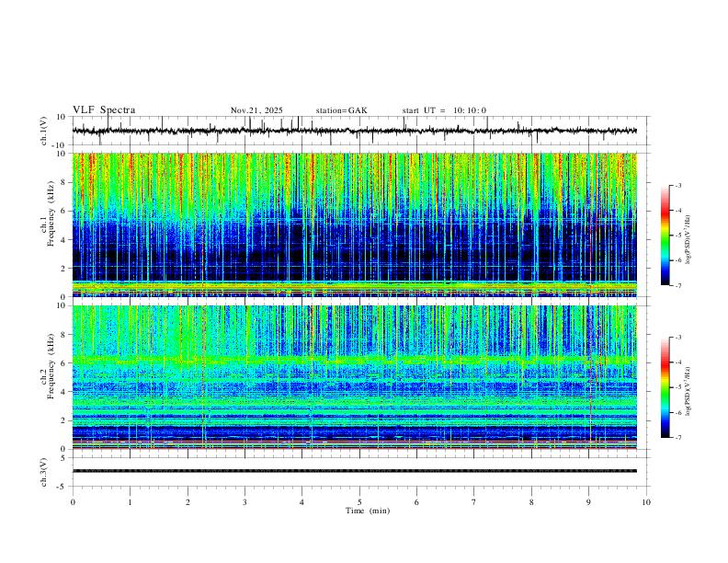The width and height of the screenshot is (728, 563).
Task: Click '-5' tick on ch.1 colorbar
Action: point(677,236)
